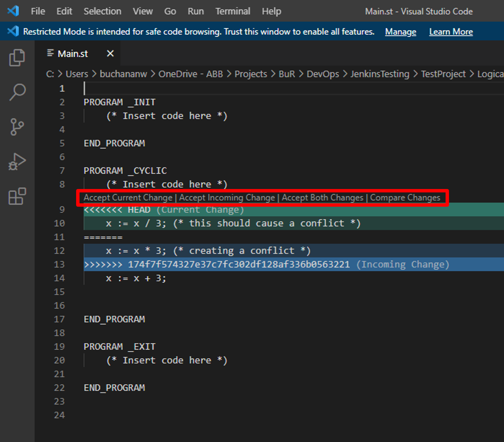Click the ======= separator line
Screen dimensions: 504x442
tap(103, 237)
